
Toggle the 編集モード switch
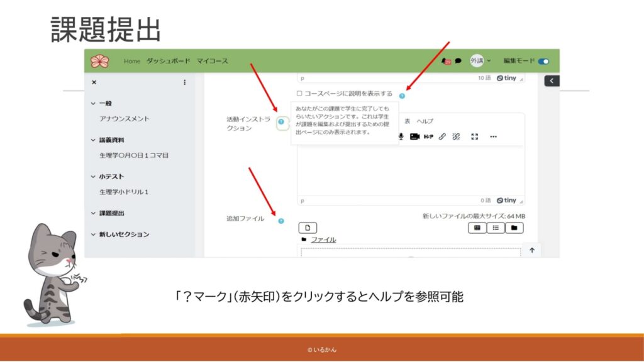pos(543,61)
